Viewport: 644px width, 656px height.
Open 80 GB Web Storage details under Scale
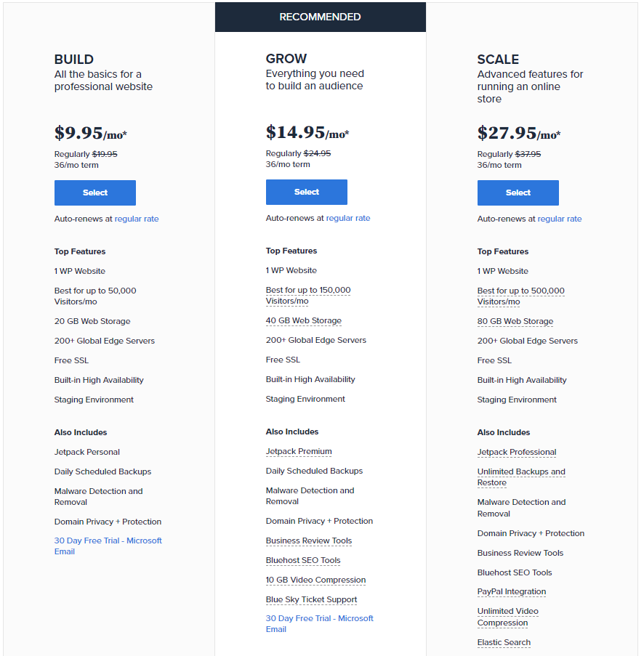point(515,320)
